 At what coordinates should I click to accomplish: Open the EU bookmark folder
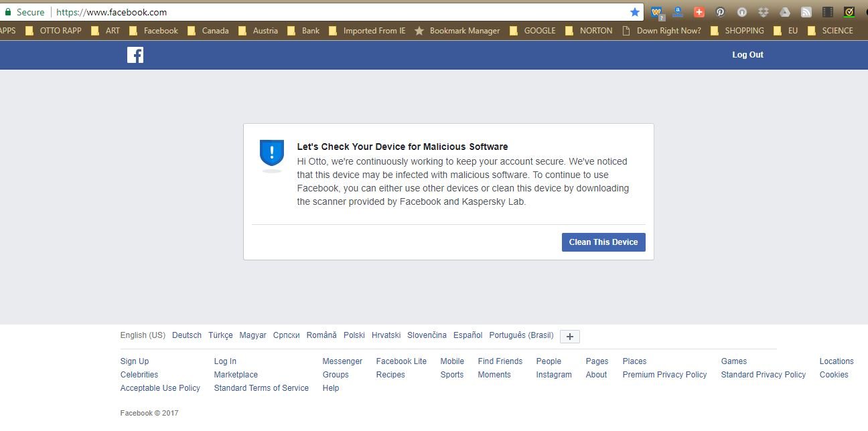click(786, 31)
